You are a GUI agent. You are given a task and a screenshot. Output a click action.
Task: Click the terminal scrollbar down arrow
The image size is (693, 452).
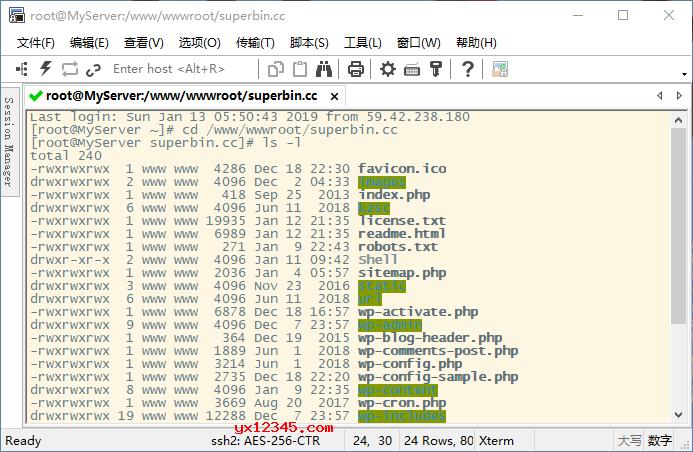click(678, 415)
